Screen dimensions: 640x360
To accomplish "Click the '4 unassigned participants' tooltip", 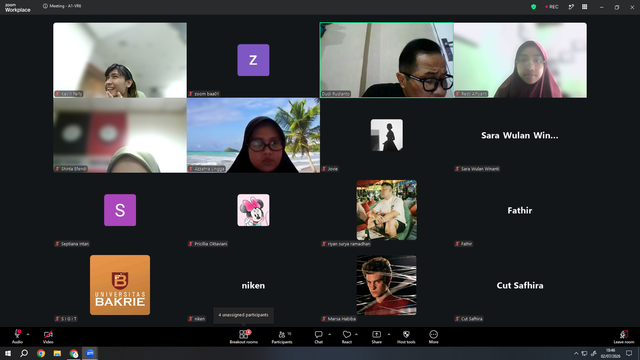I will click(243, 315).
